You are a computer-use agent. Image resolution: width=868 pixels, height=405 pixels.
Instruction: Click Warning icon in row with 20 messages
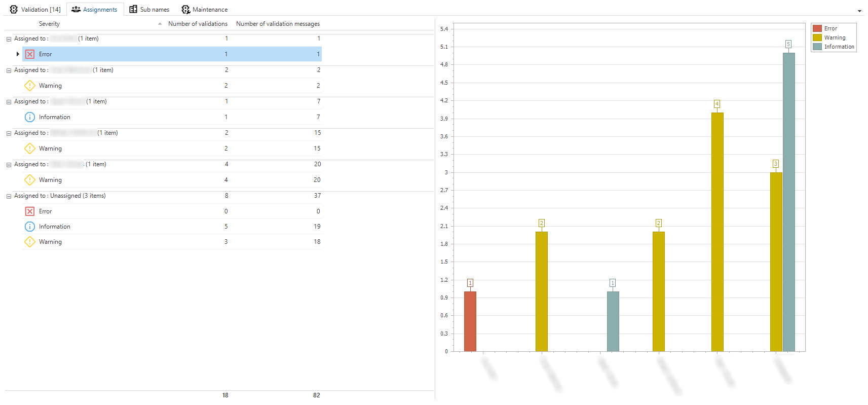(30, 179)
